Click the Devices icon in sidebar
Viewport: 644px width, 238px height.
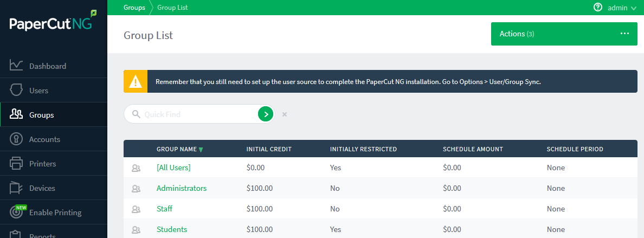coord(16,188)
